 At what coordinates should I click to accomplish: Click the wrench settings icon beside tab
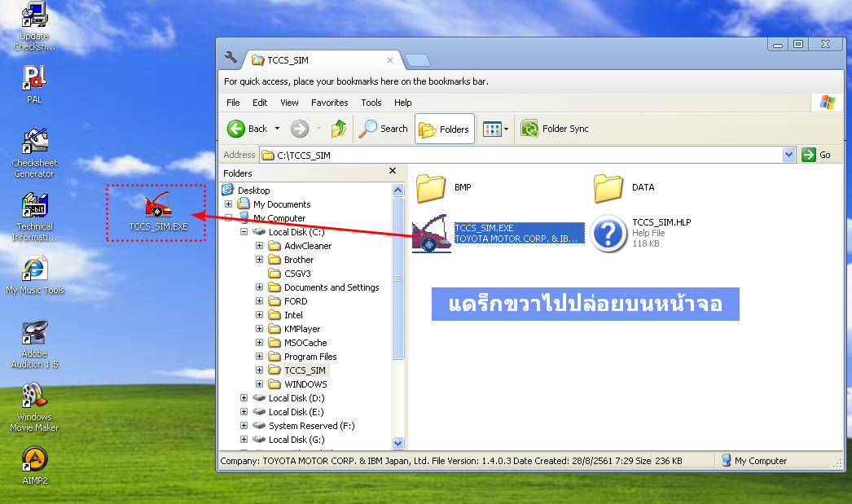[231, 57]
